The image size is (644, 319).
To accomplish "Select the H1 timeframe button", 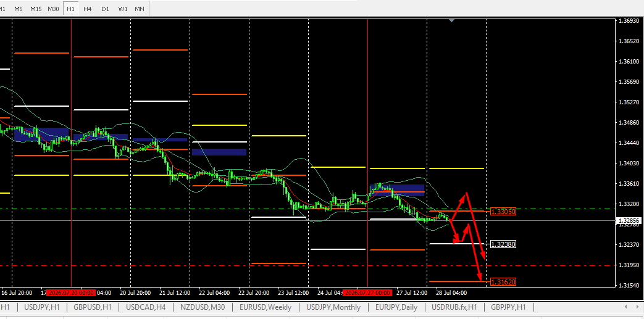I will tap(70, 9).
